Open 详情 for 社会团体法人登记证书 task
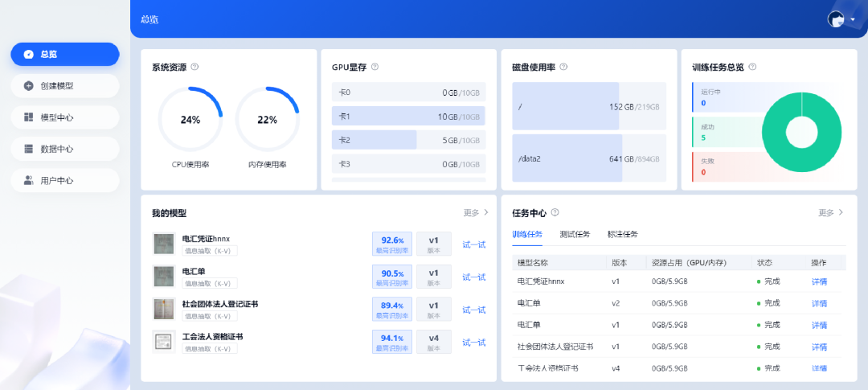Viewport: 868px width, 390px height. coord(819,347)
